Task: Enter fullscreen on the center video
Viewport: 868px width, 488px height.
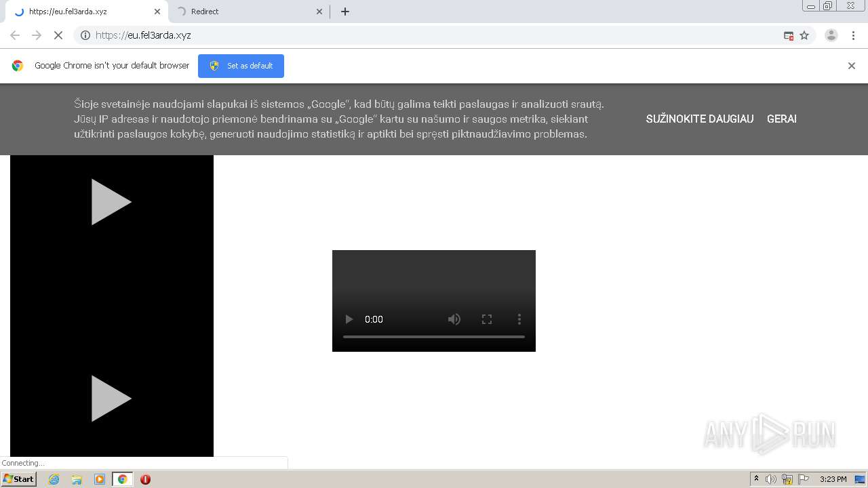Action: [487, 319]
